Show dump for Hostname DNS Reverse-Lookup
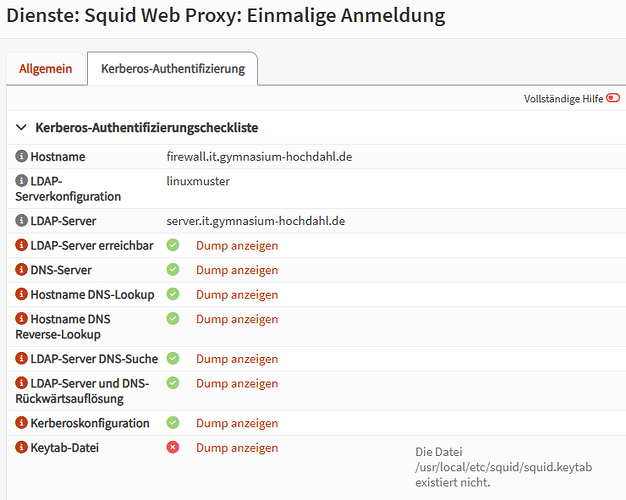This screenshot has height=500, width=626. click(x=237, y=319)
